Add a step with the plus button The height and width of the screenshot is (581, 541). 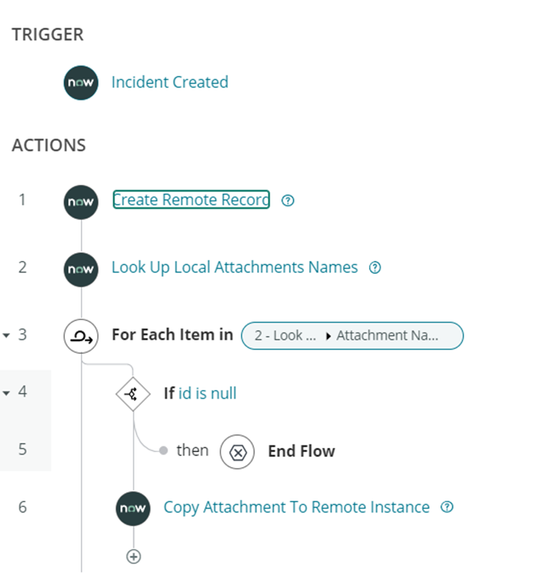pos(133,557)
